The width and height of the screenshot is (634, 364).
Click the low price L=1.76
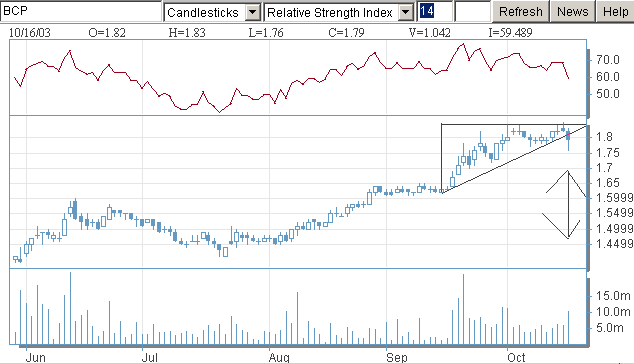tap(266, 33)
